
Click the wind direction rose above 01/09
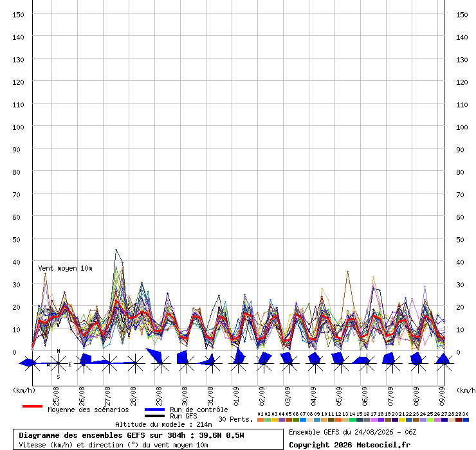point(238,363)
